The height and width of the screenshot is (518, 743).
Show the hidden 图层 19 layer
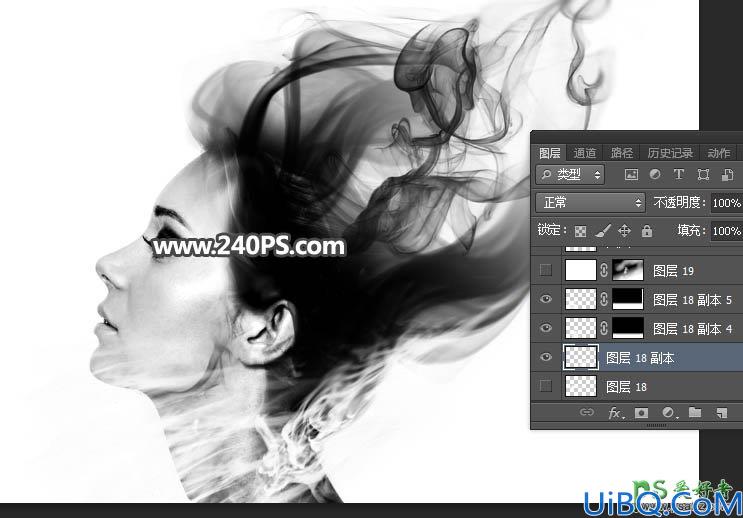coord(546,270)
